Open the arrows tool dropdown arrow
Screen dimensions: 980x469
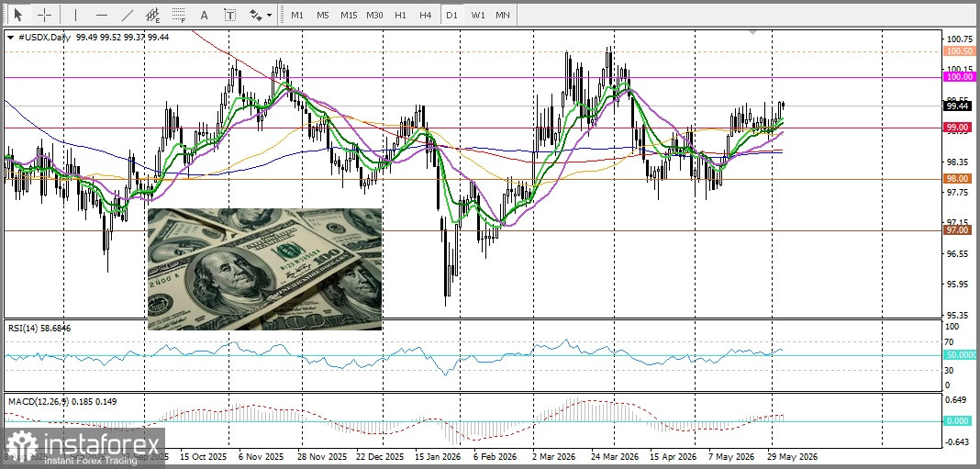tap(270, 15)
